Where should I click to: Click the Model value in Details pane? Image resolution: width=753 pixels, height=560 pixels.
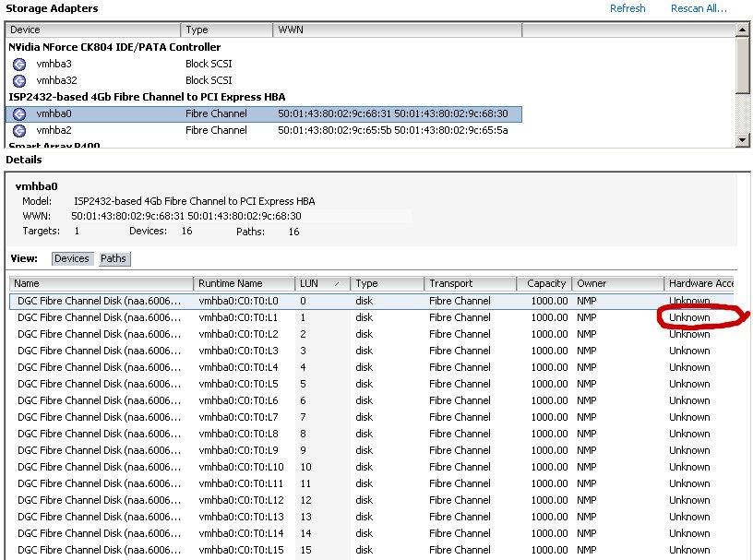pos(195,201)
